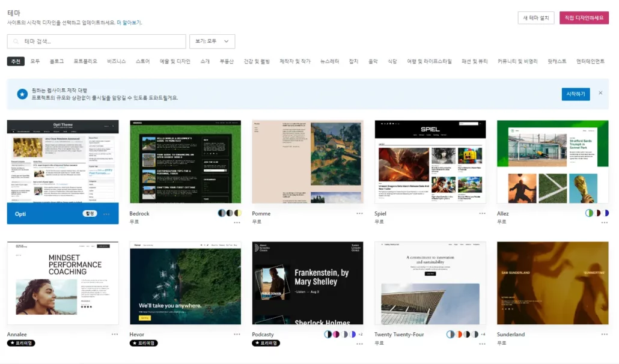This screenshot has width=619, height=364.
Task: Open the Pomme theme preview thumbnail
Action: (308, 162)
